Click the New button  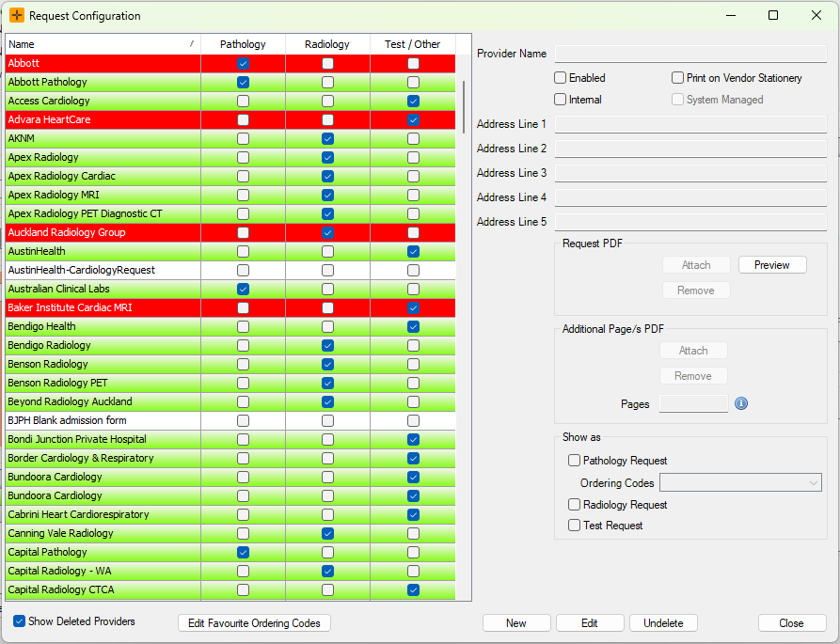point(516,623)
